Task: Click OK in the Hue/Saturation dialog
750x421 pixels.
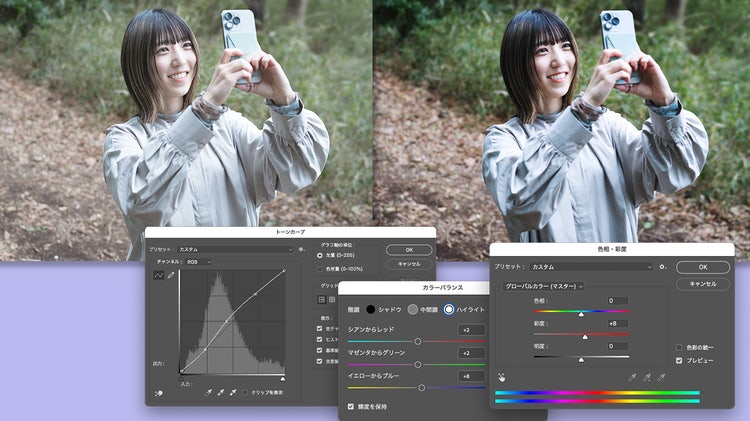Action: pos(703,267)
